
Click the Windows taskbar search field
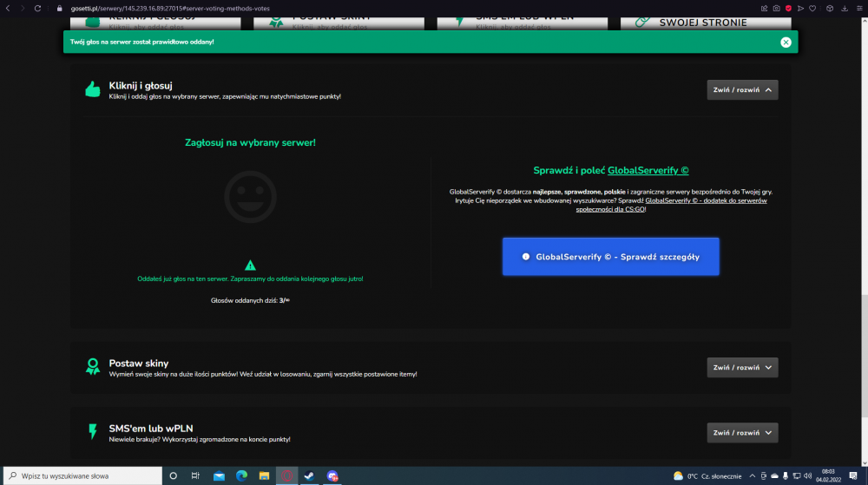pyautogui.click(x=83, y=475)
